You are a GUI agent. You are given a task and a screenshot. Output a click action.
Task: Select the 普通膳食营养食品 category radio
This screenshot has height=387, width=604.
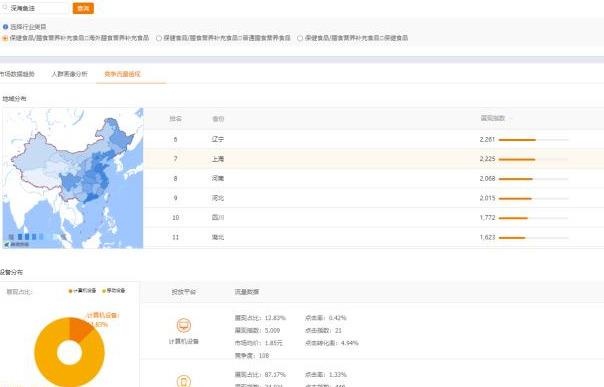pyautogui.click(x=159, y=38)
